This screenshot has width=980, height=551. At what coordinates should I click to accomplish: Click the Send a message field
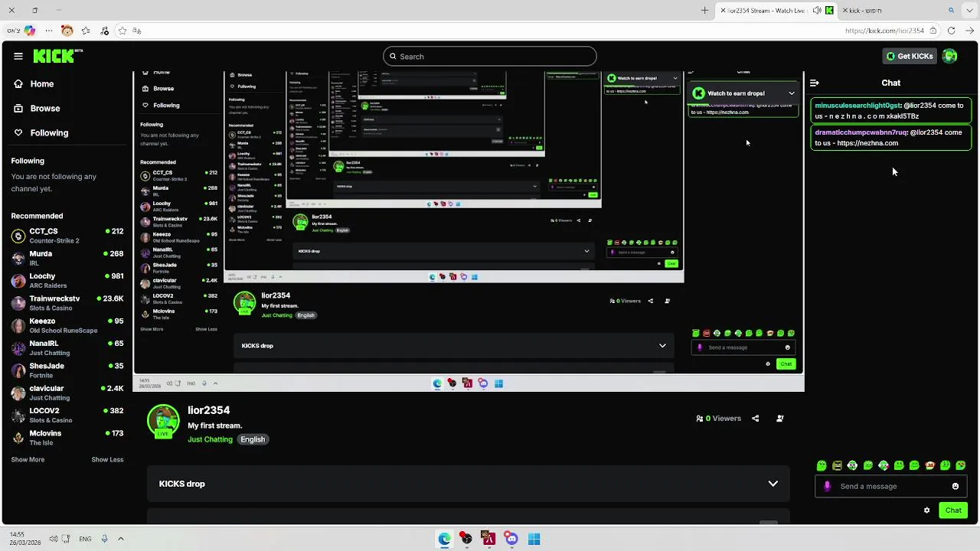pos(890,486)
